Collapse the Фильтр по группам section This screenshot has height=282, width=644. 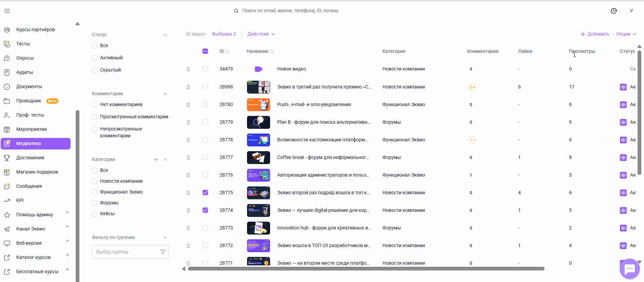point(165,238)
